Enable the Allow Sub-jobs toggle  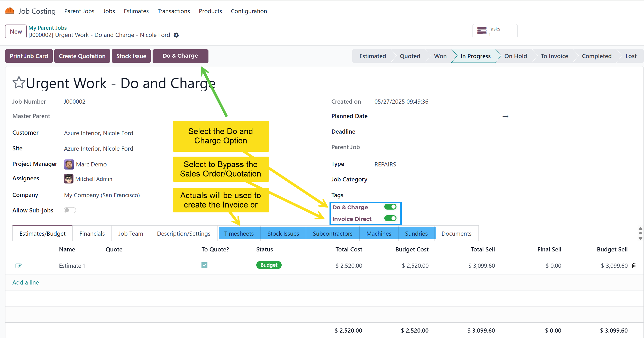[70, 210]
